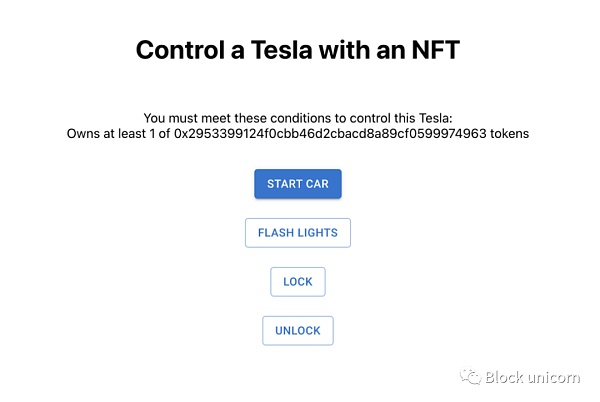Image resolution: width=600 pixels, height=402 pixels.
Task: Hit the LOCK button
Action: coord(298,282)
